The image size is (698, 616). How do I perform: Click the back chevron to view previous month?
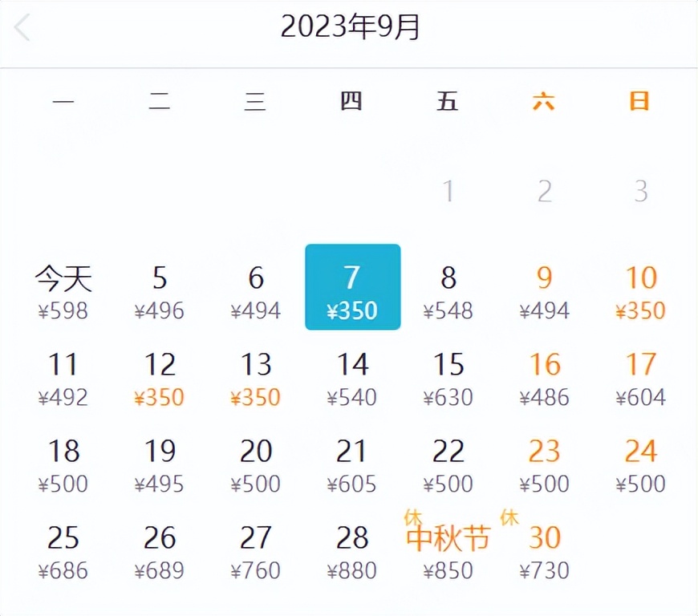click(22, 26)
